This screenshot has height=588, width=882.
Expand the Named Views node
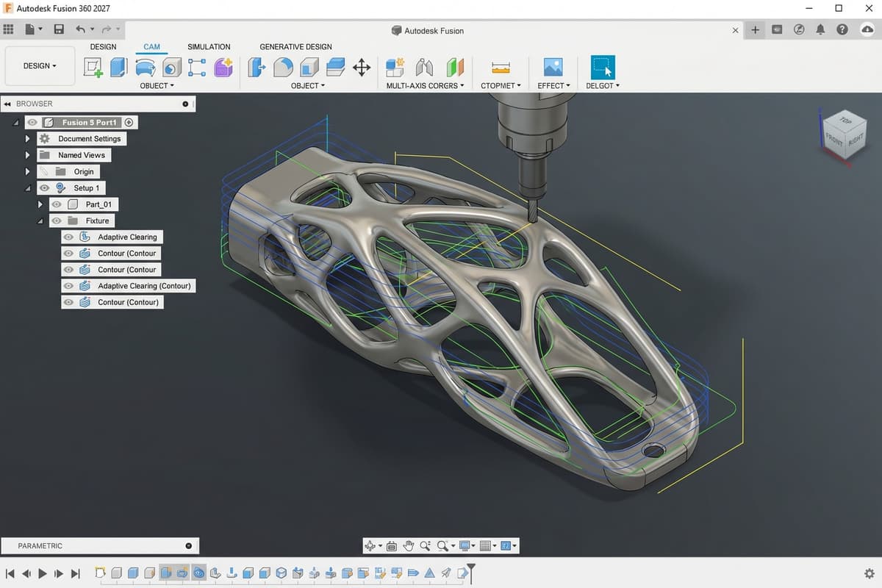(x=28, y=155)
